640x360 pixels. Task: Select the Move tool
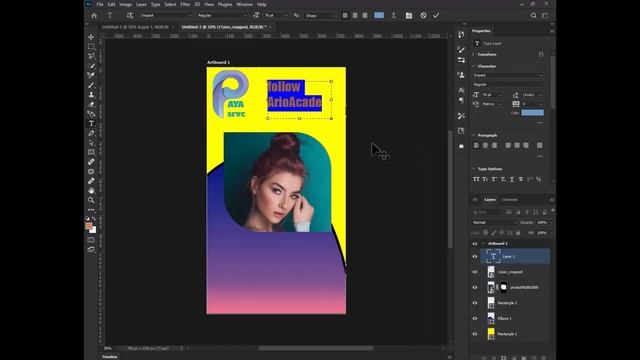click(x=91, y=37)
